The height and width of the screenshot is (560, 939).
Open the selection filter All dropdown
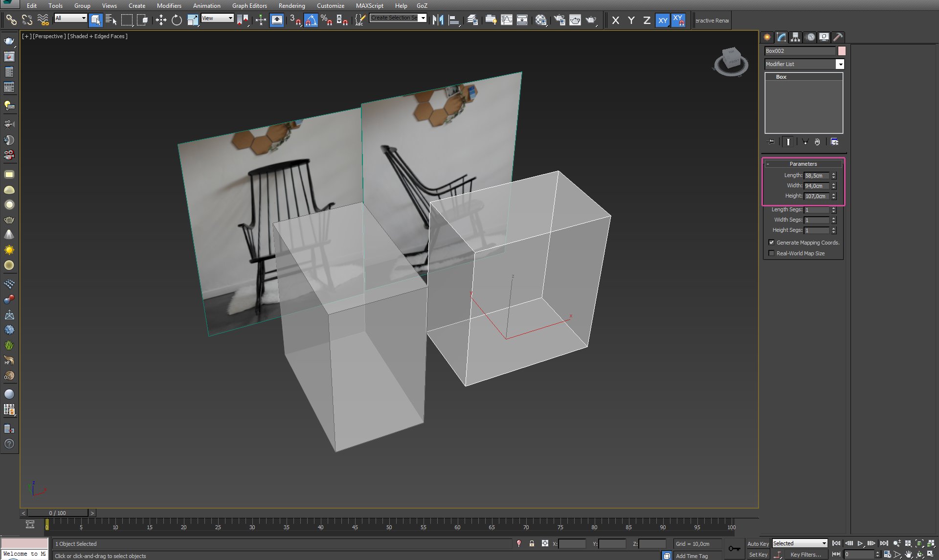(70, 18)
